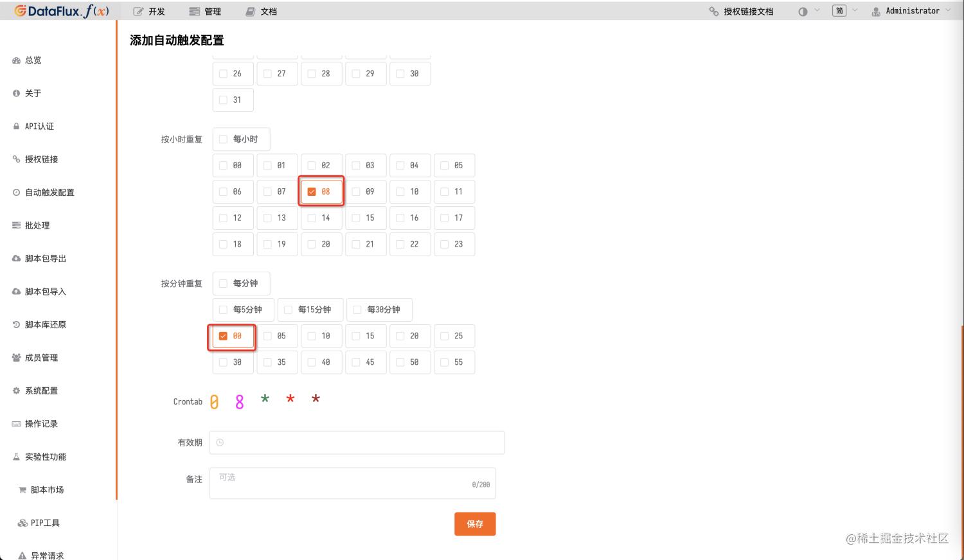Viewport: 964px width, 560px height.
Task: Open the 简 language dropdown
Action: click(x=845, y=11)
